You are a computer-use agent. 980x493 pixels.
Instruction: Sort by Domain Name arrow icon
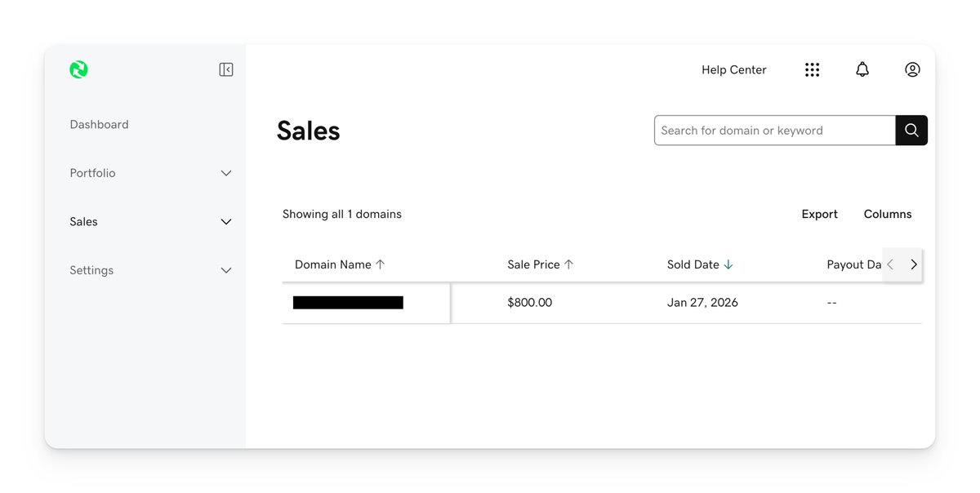pyautogui.click(x=380, y=264)
